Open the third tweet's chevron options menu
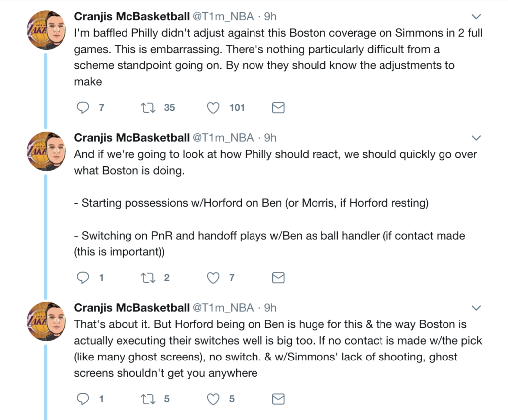 (476, 308)
